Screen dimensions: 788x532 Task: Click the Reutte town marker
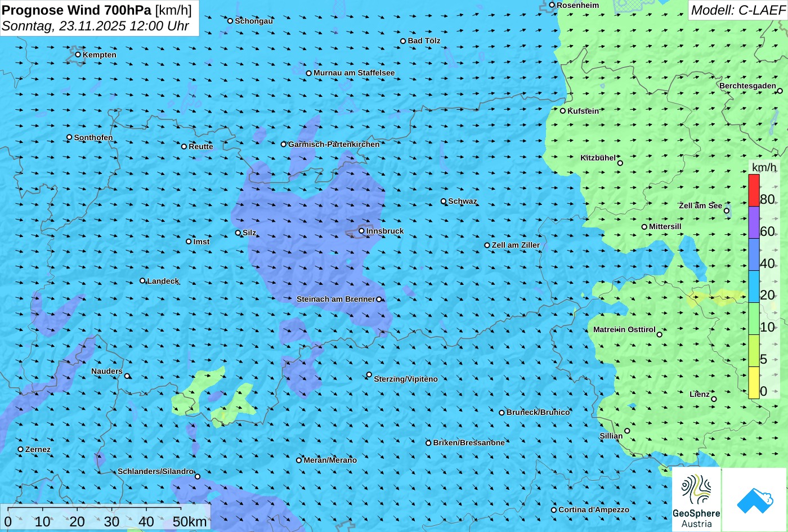pos(183,146)
